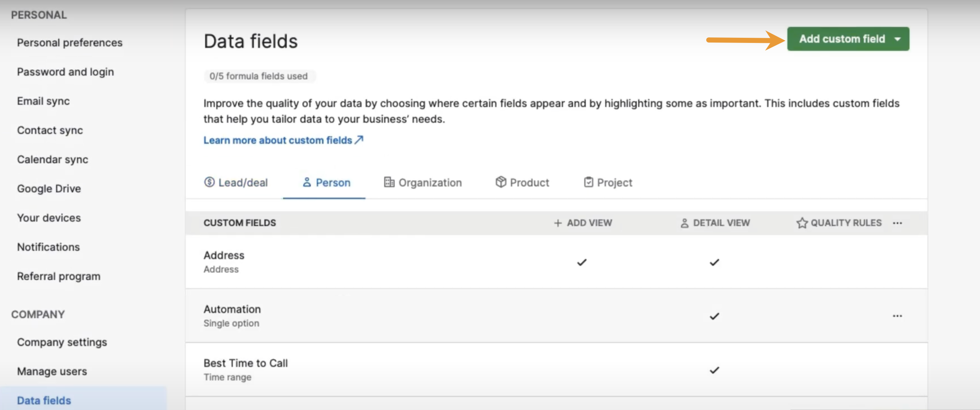Click the QUALITY RULES star icon
The image size is (980, 410).
pyautogui.click(x=802, y=223)
